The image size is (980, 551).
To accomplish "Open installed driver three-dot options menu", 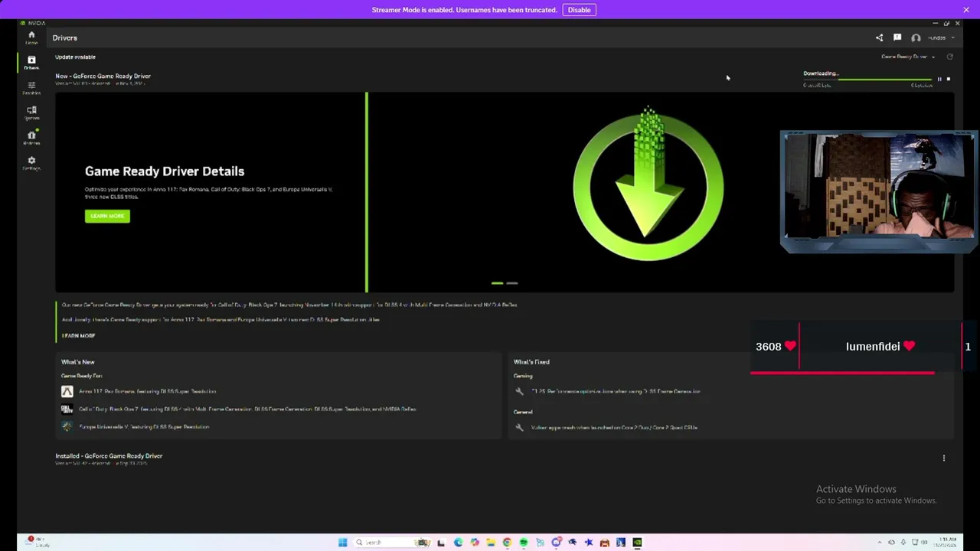I will coord(943,458).
